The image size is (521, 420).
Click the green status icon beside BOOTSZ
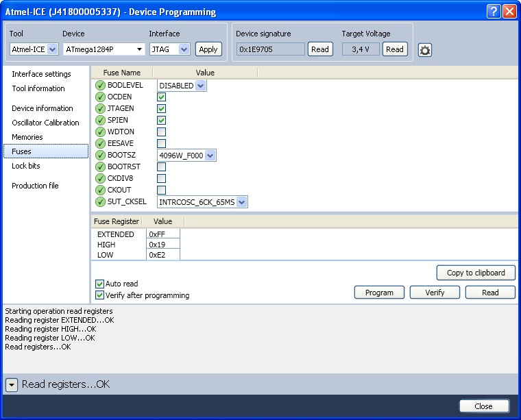coord(100,155)
